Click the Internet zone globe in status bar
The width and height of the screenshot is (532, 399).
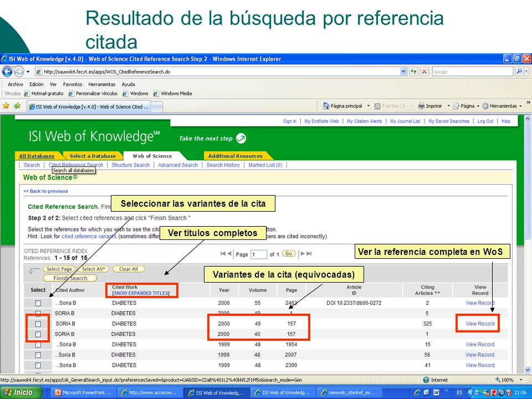point(427,380)
